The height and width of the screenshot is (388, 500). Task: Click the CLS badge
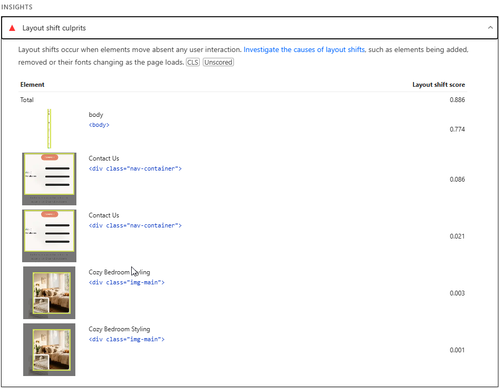coord(193,62)
